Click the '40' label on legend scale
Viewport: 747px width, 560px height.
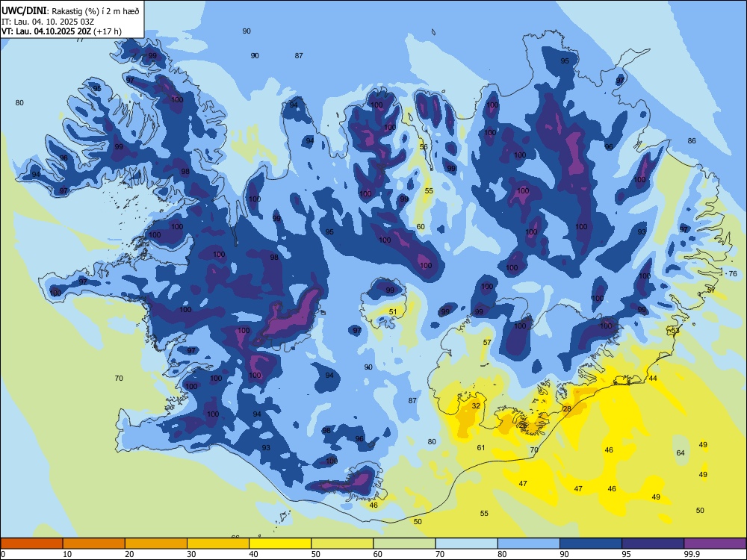click(253, 554)
